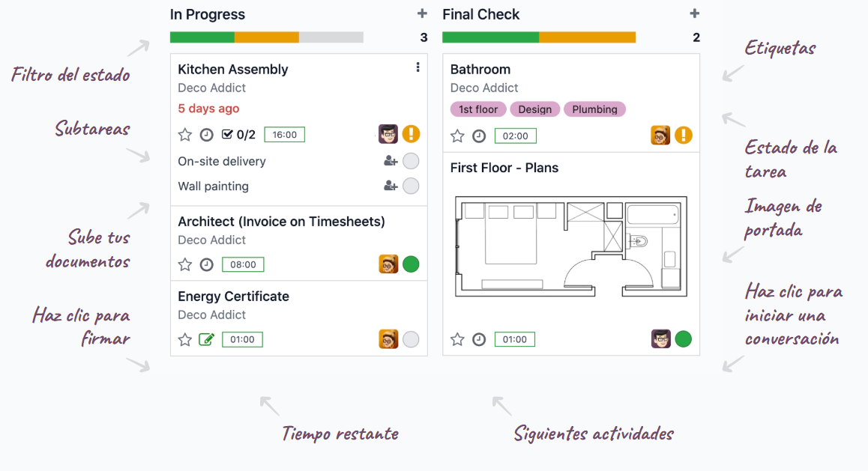Open orange status dropdown on Bathroom card

pyautogui.click(x=683, y=136)
